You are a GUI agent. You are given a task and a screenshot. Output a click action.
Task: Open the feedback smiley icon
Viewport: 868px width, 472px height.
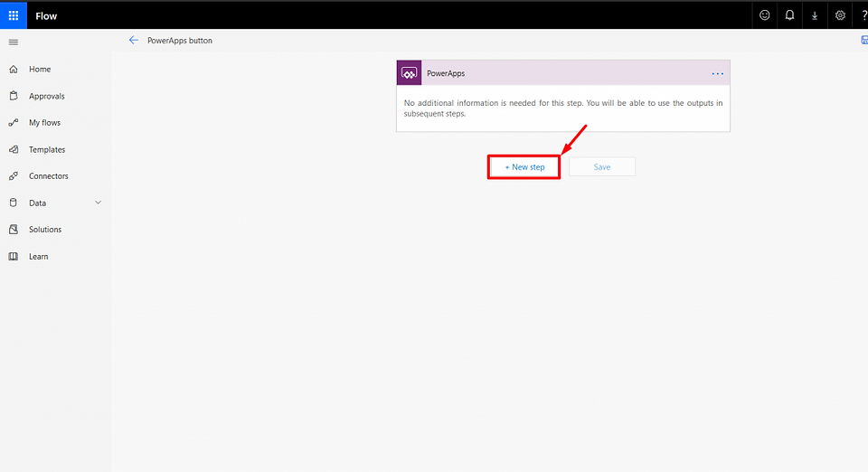coord(765,15)
